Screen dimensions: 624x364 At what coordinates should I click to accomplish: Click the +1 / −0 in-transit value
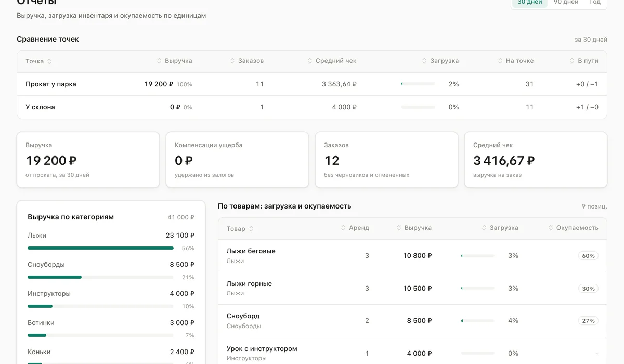587,107
